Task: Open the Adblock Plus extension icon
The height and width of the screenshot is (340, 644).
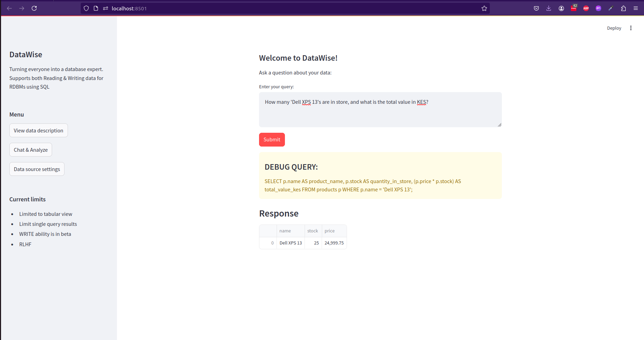Action: [586, 8]
